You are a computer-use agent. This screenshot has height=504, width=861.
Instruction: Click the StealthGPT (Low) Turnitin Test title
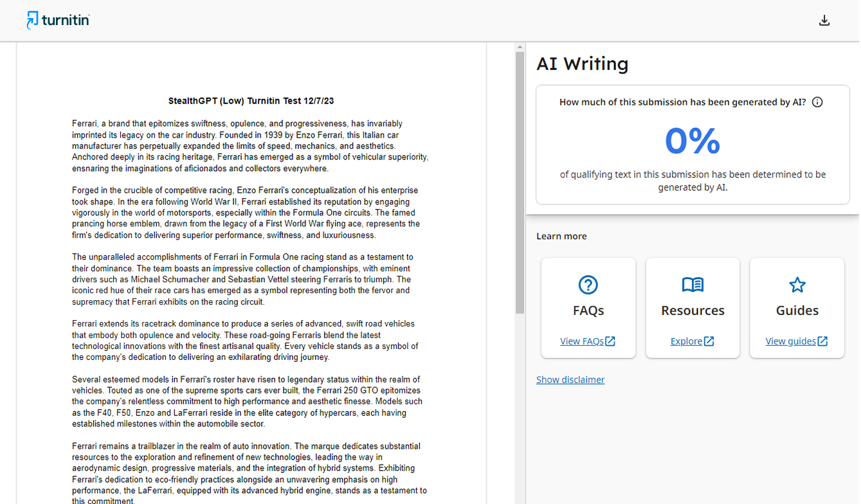tap(251, 101)
